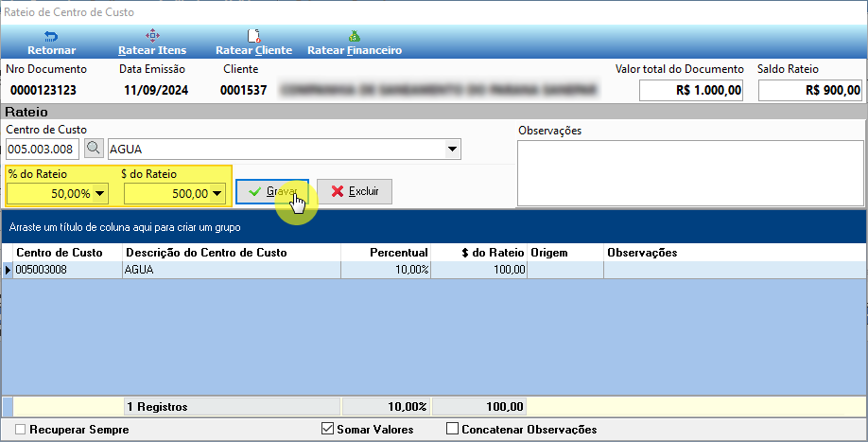868x442 pixels.
Task: Click the 10,00% cell in the grid row
Action: (386, 270)
